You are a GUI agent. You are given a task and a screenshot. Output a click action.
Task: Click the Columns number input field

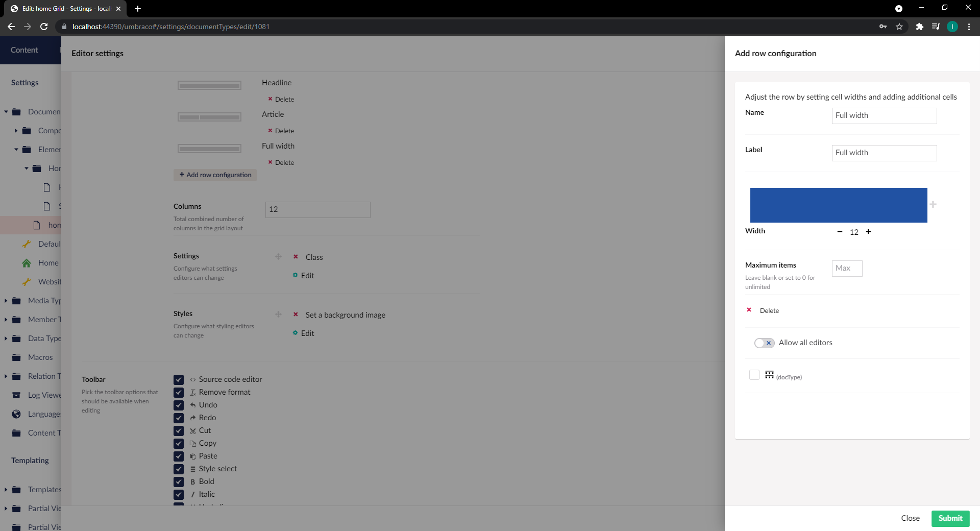pos(317,209)
